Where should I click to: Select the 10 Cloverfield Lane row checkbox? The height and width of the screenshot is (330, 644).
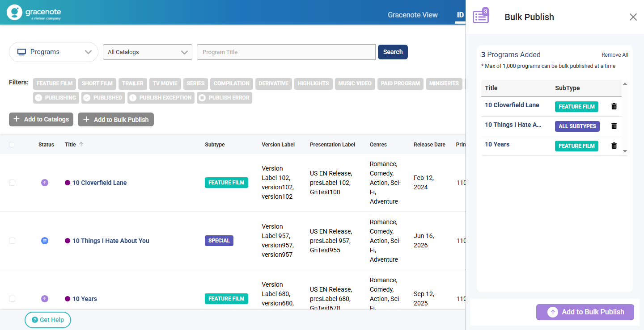click(12, 183)
